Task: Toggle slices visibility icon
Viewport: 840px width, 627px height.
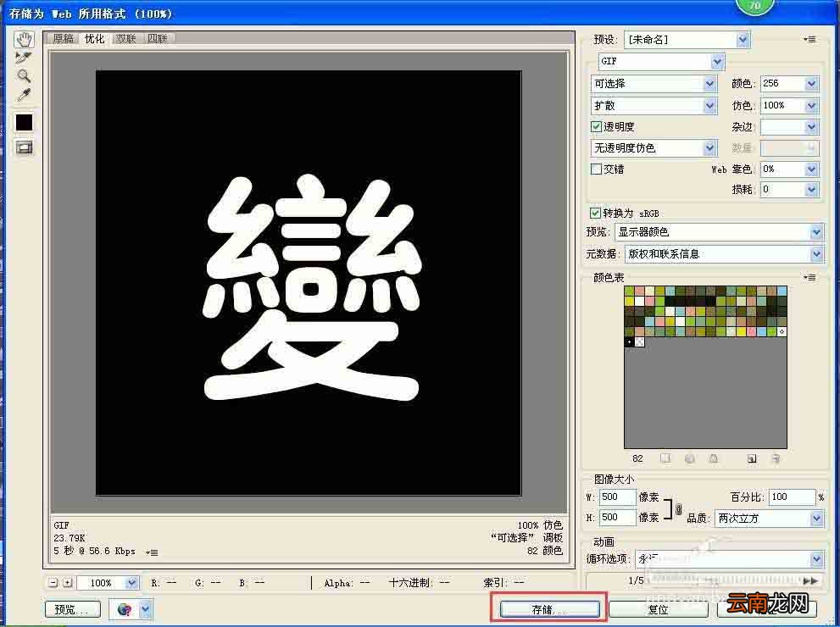Action: (x=24, y=147)
